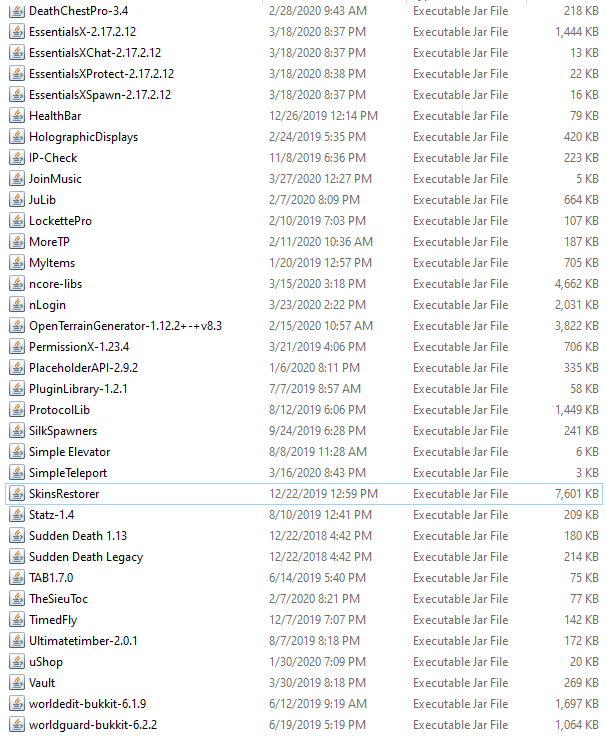This screenshot has width=606, height=740.
Task: Click the Statz-1.4 file name
Action: tap(51, 515)
